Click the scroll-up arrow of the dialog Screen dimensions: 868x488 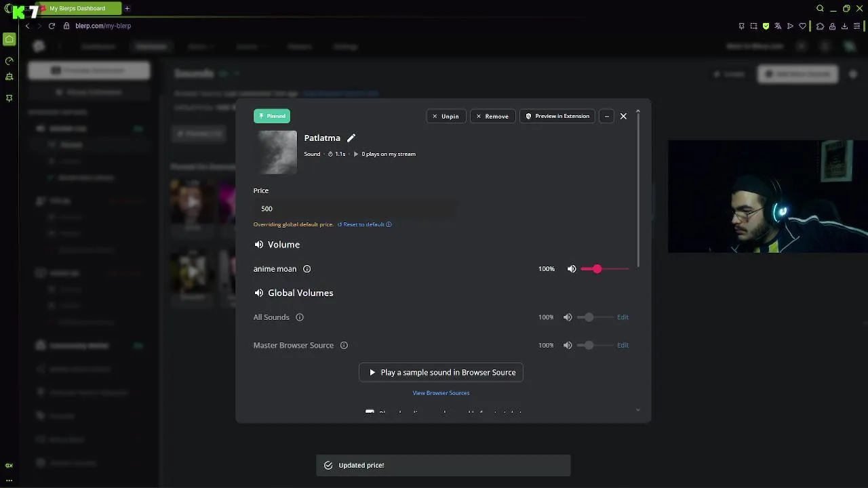(x=637, y=112)
